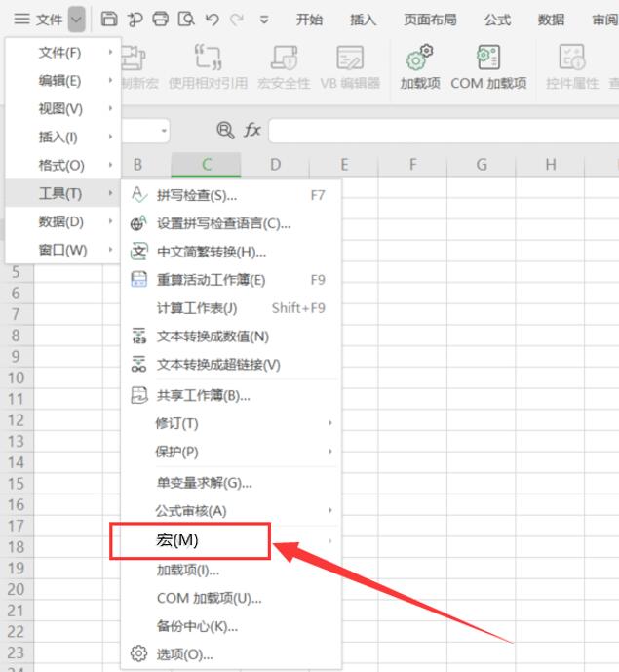Open 选项(O) settings menu item

(x=231, y=654)
